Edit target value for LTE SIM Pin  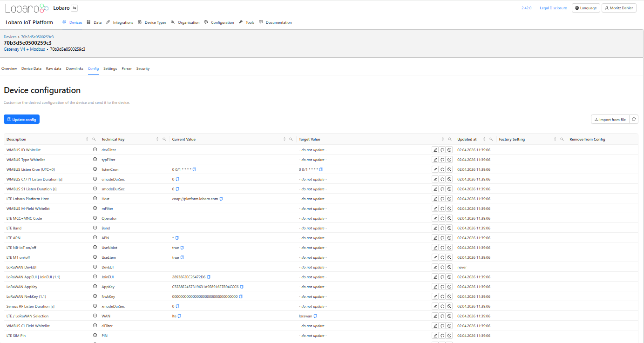(x=435, y=336)
